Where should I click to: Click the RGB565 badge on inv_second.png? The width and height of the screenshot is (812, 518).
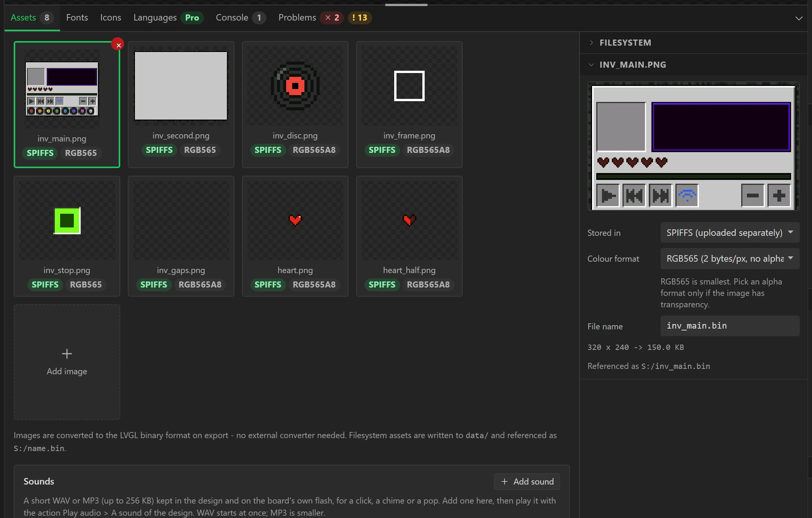[x=200, y=150]
